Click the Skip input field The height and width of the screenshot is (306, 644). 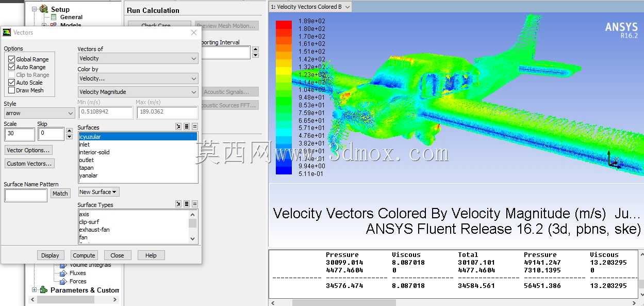click(x=51, y=134)
